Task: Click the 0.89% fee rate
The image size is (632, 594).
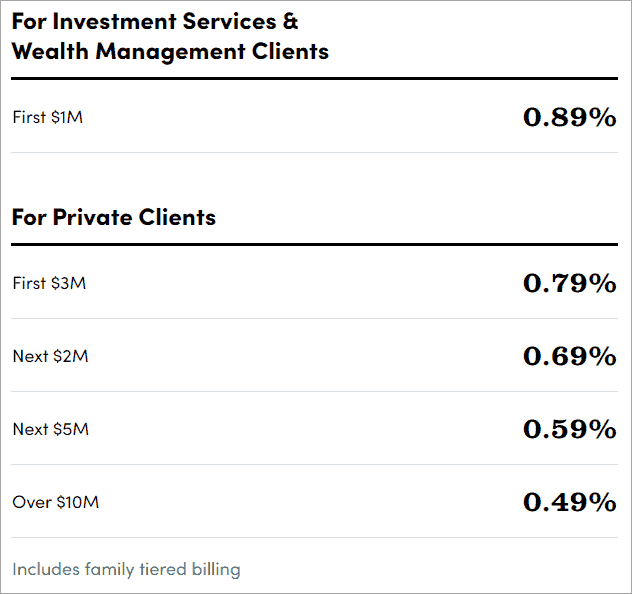Action: pyautogui.click(x=569, y=117)
